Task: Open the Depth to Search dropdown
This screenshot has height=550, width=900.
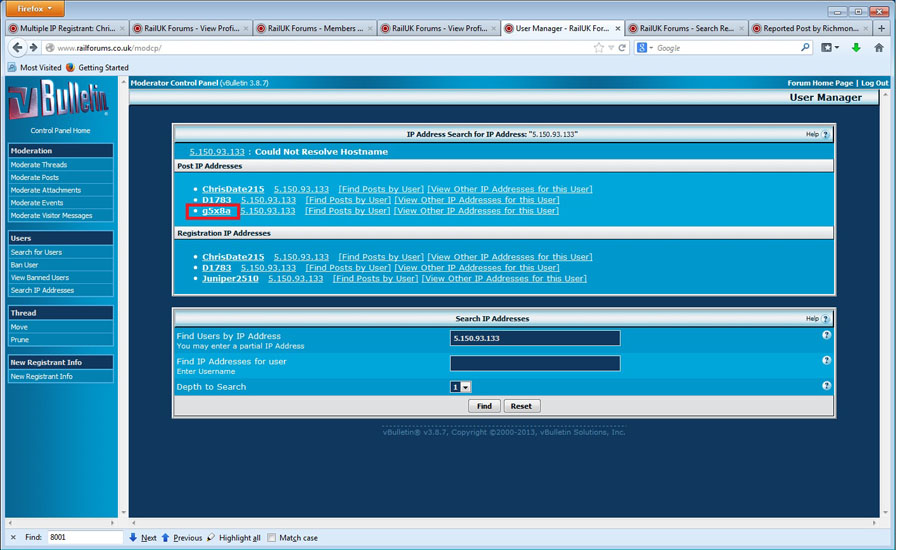Action: click(x=460, y=387)
